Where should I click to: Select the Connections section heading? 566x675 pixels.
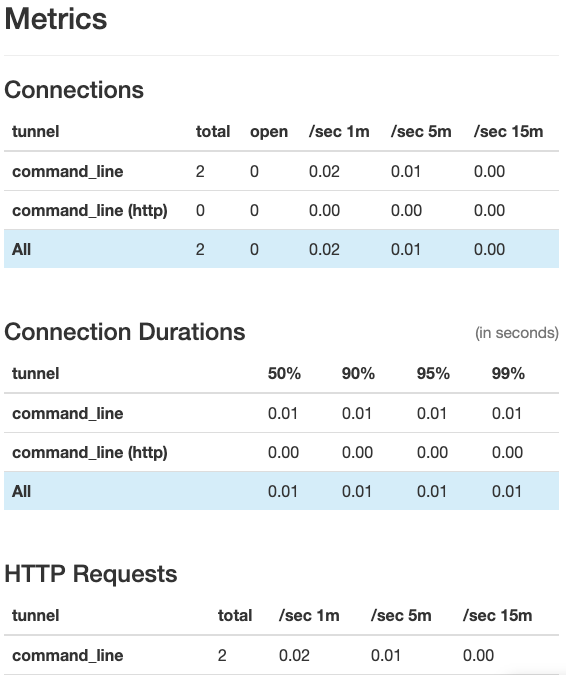[74, 90]
